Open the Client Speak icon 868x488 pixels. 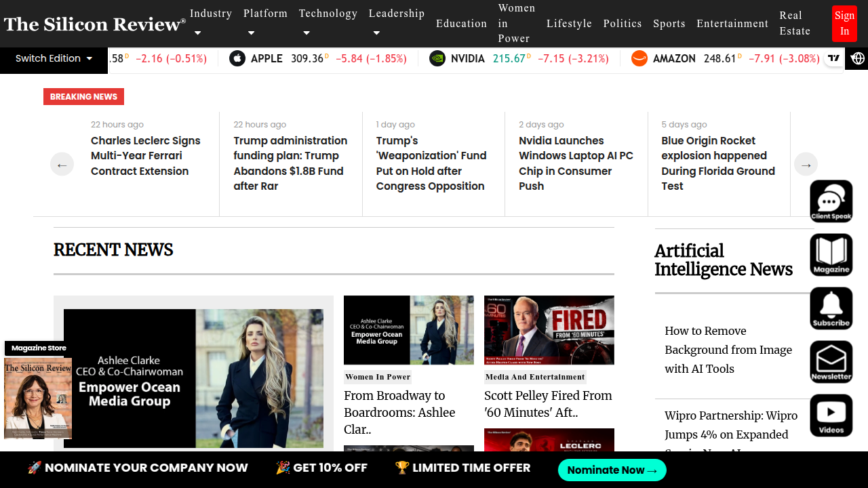click(831, 201)
